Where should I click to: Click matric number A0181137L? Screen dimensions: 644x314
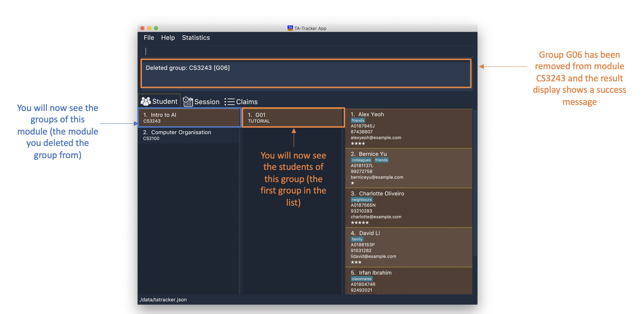point(362,165)
